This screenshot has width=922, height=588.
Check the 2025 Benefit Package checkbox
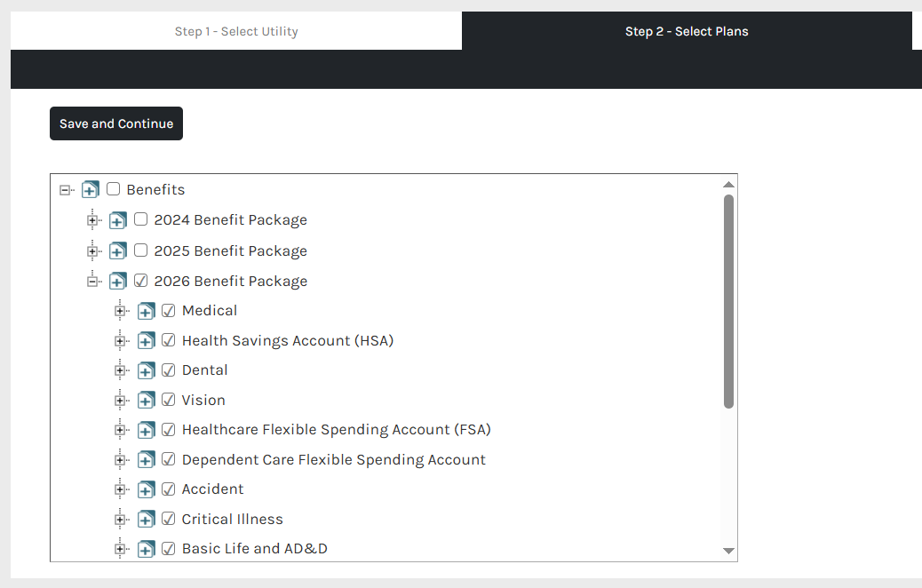(140, 250)
